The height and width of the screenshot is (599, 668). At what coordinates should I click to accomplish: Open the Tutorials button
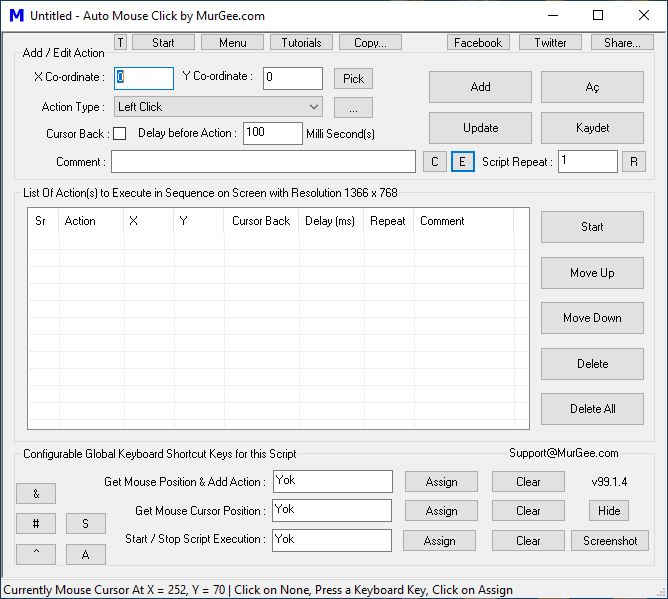coord(301,43)
